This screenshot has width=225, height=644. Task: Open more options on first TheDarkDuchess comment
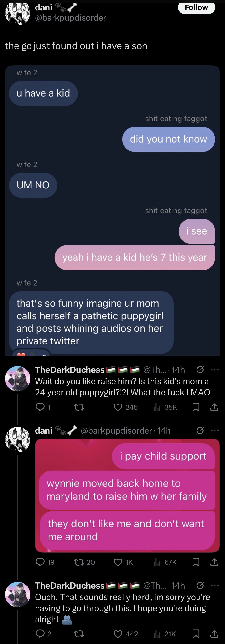[x=215, y=370]
